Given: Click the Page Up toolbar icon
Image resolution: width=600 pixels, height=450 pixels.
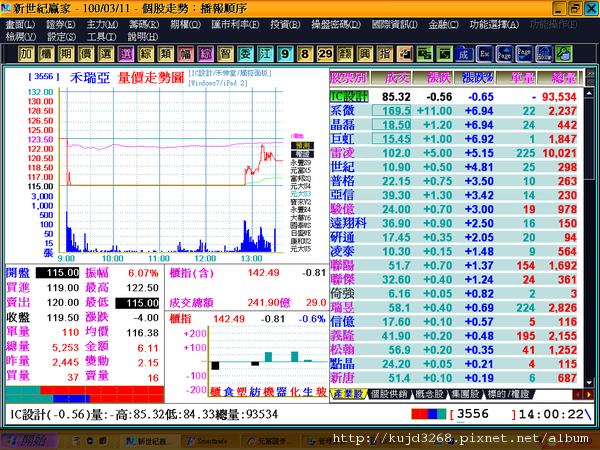Looking at the screenshot, I should pos(504,54).
